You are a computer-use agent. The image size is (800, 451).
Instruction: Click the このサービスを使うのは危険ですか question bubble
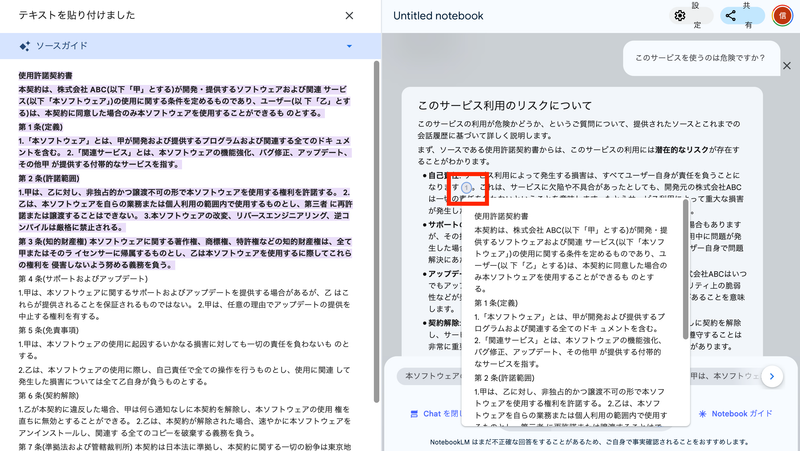pos(696,59)
